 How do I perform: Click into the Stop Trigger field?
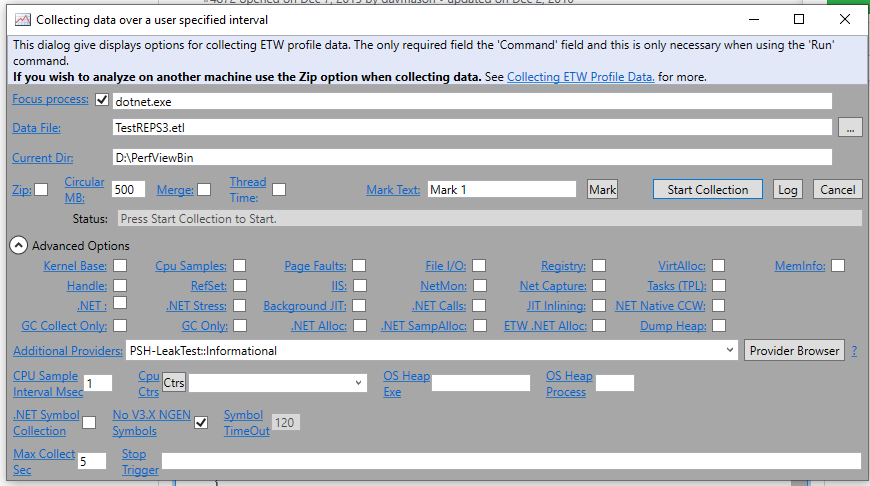tap(511, 460)
